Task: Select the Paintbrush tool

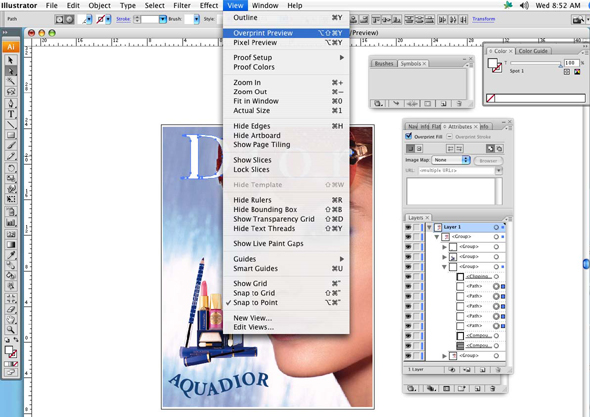Action: click(x=11, y=145)
